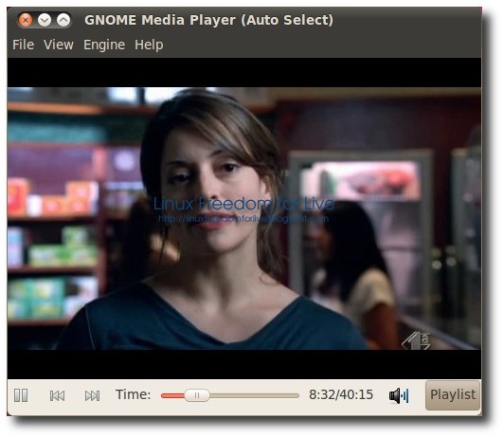Open the Help menu
504x438 pixels.
tap(149, 45)
